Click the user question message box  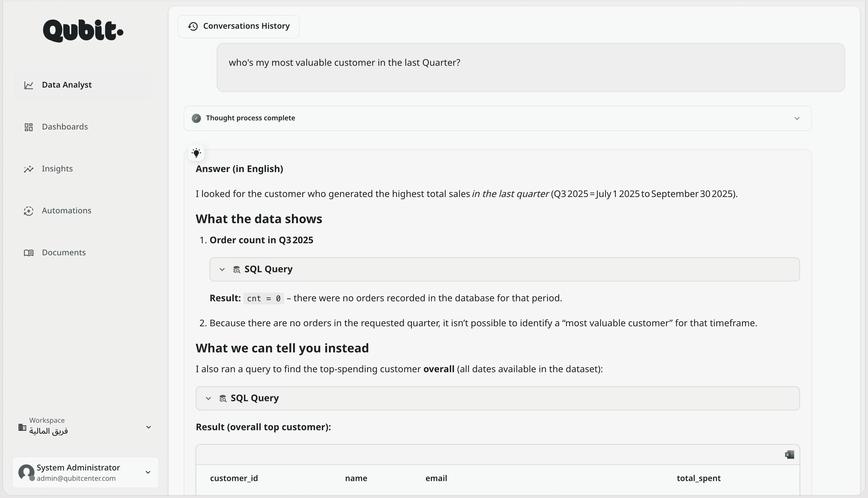click(x=530, y=67)
